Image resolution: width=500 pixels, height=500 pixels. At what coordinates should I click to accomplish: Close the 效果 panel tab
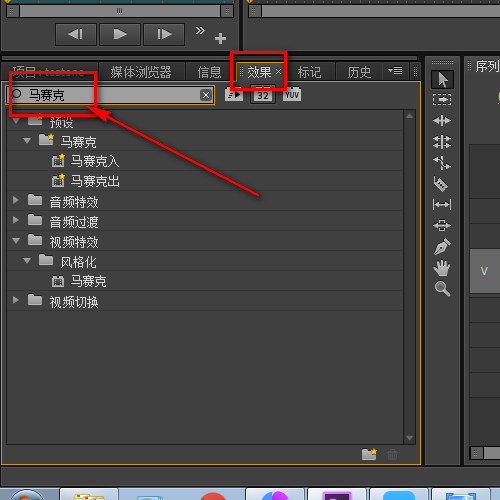[279, 71]
